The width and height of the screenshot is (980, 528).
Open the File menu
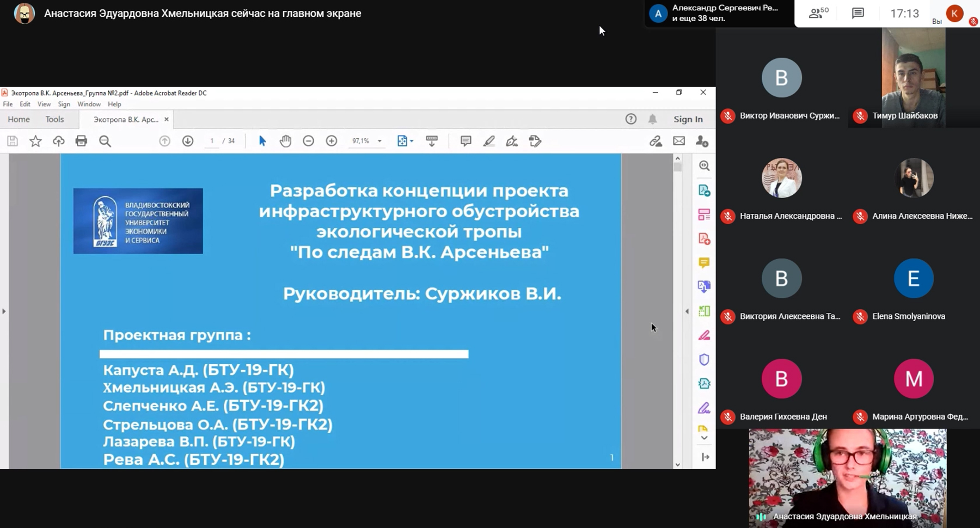coord(8,104)
